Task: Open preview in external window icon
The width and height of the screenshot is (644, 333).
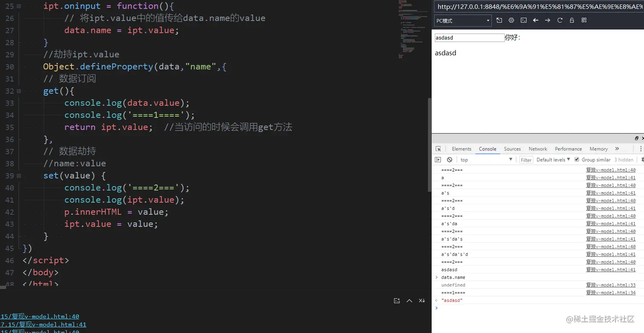Action: click(499, 20)
